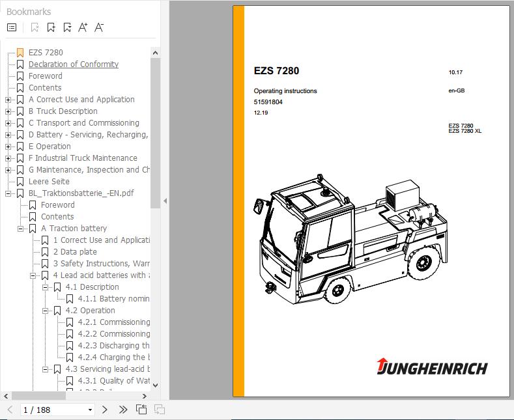Open 4.3.1 Quality of Water bookmark
This screenshot has height=420, width=514.
pos(114,381)
